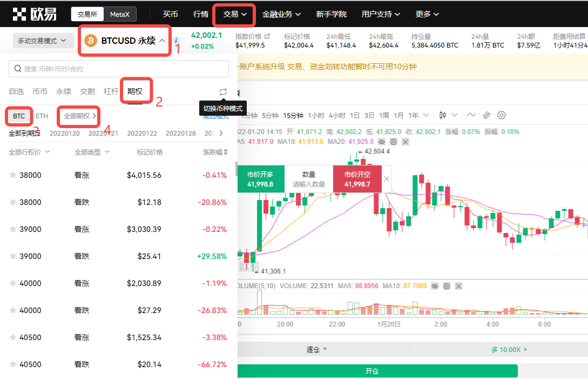Select ETH underlying filter
This screenshot has width=588, height=379.
[42, 116]
